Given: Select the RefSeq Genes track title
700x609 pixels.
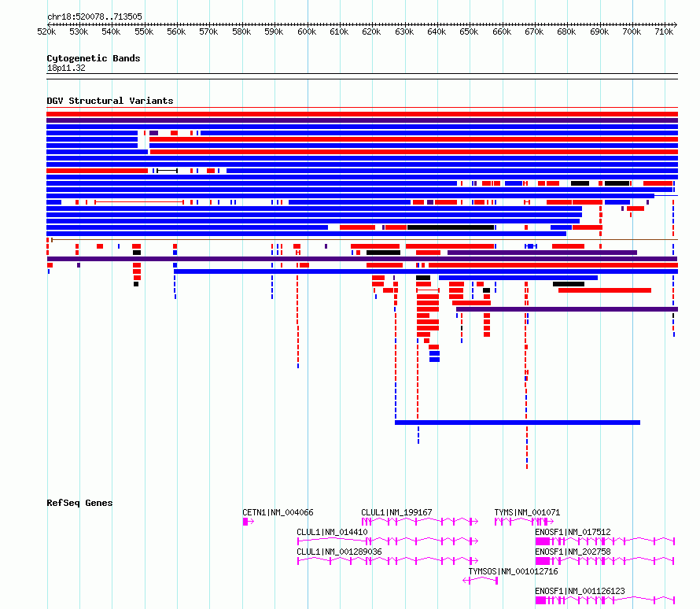Looking at the screenshot, I should click(79, 503).
